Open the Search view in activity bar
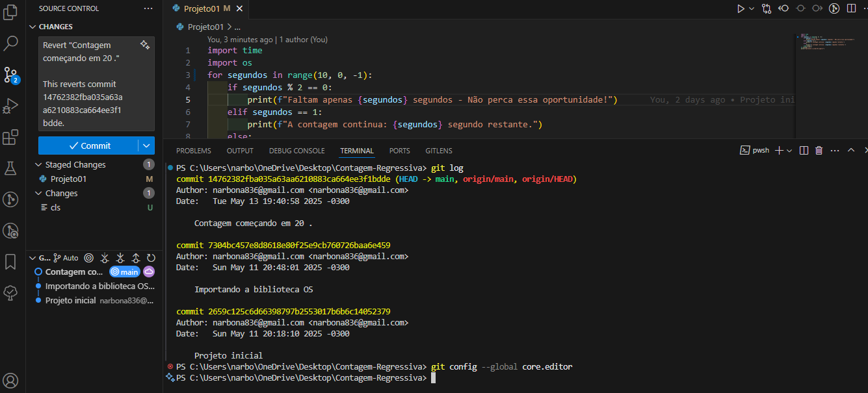Screen dimensions: 868x393 tap(10, 44)
